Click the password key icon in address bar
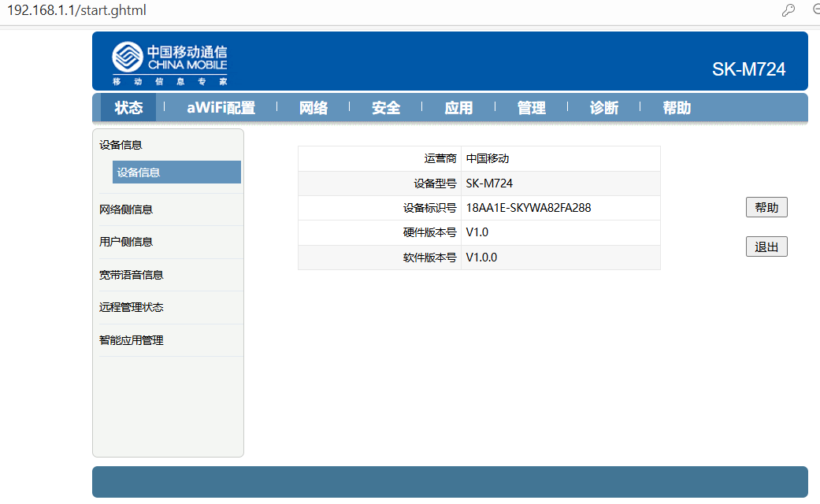The height and width of the screenshot is (504, 820). pos(788,10)
